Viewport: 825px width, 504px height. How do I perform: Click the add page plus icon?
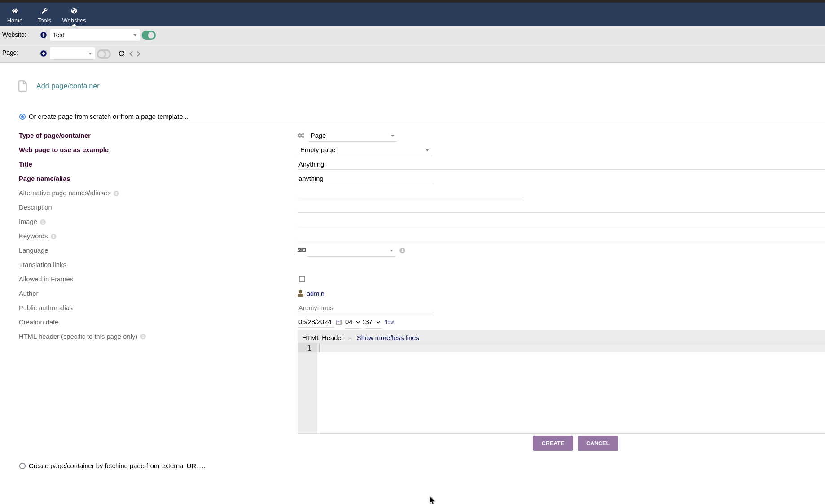coord(44,53)
